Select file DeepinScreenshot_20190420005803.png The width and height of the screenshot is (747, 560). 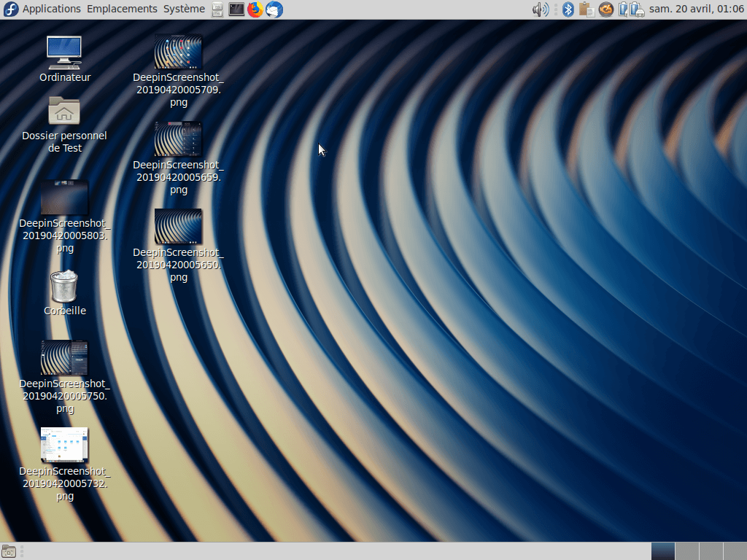tap(65, 217)
